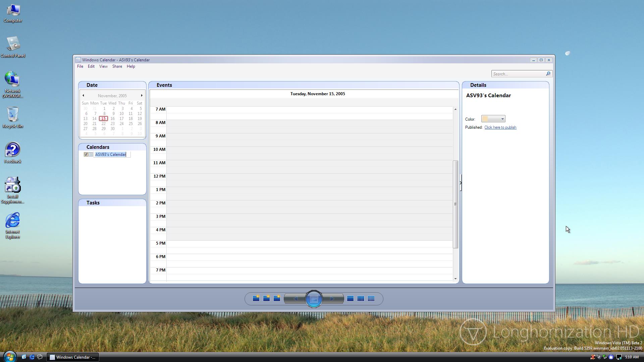Switch to Month view grid icon
The width and height of the screenshot is (644, 362).
[x=371, y=298]
